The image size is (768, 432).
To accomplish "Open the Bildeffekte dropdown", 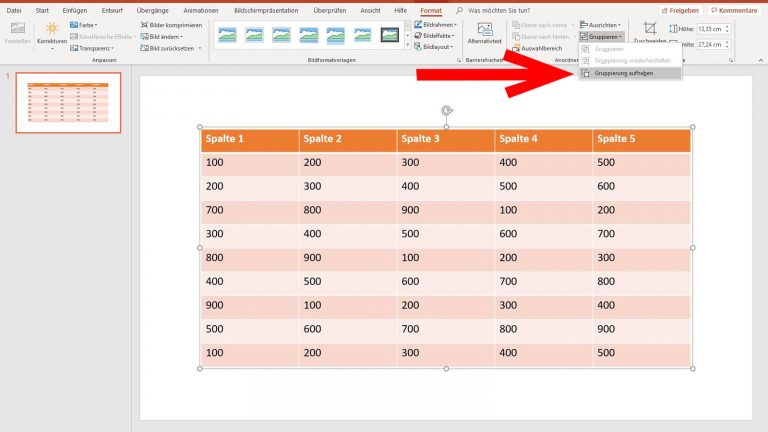I will tap(434, 36).
